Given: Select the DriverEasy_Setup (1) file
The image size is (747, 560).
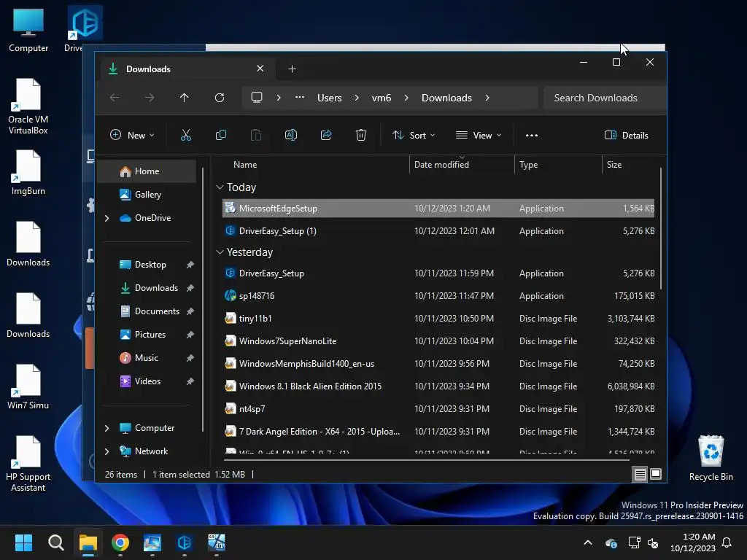Looking at the screenshot, I should 438,231.
